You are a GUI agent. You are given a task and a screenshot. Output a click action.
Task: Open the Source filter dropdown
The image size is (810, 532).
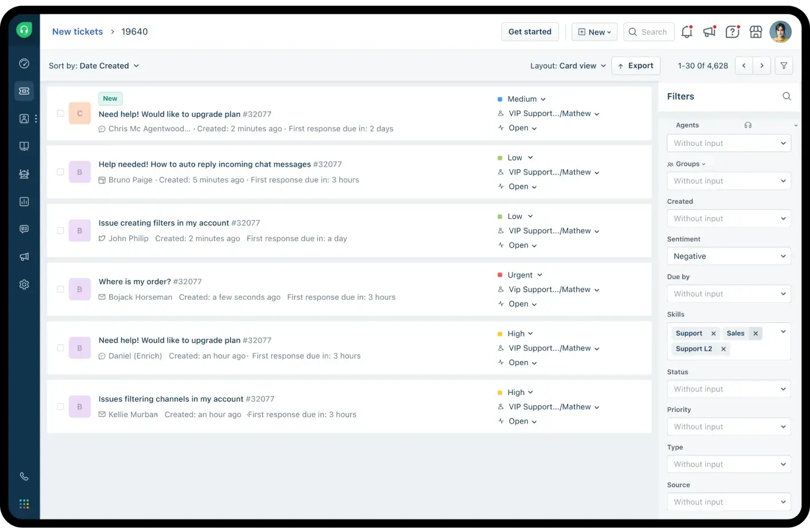pyautogui.click(x=729, y=502)
